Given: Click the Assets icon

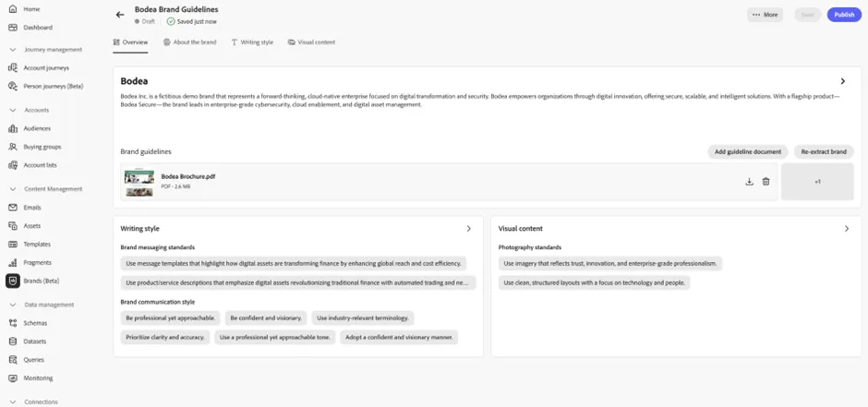Looking at the screenshot, I should (x=13, y=225).
